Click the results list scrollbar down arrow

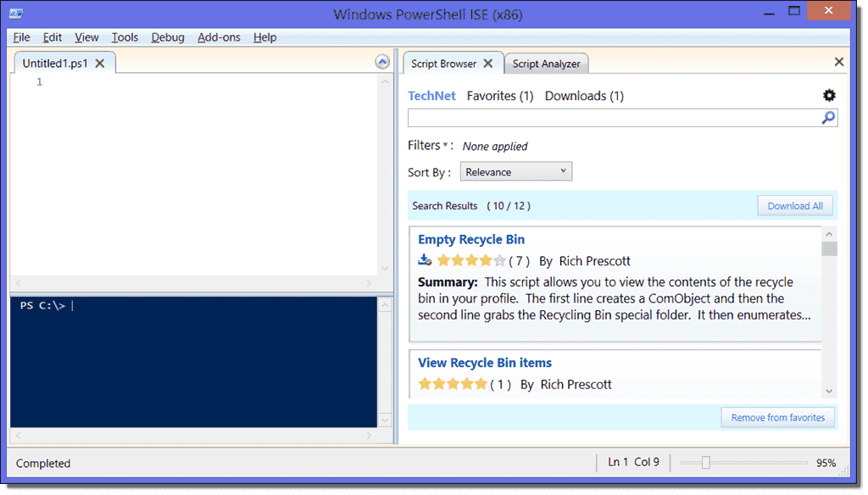tap(829, 391)
